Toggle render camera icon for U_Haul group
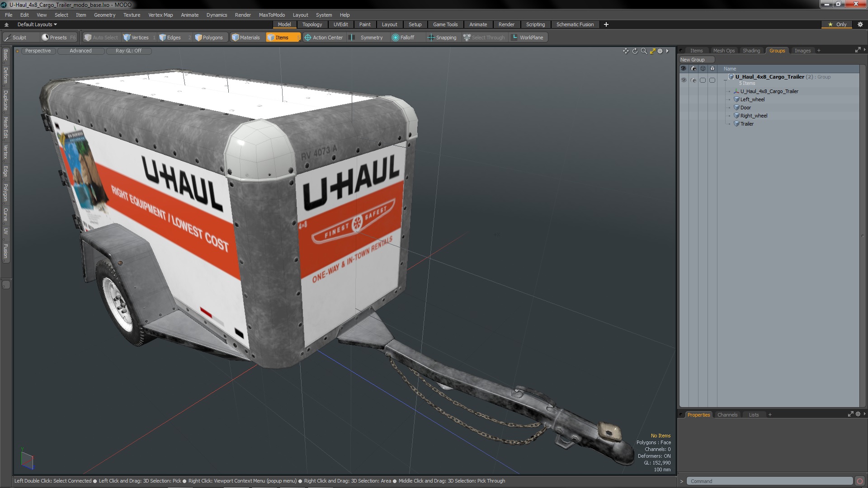The image size is (868, 488). [x=693, y=80]
